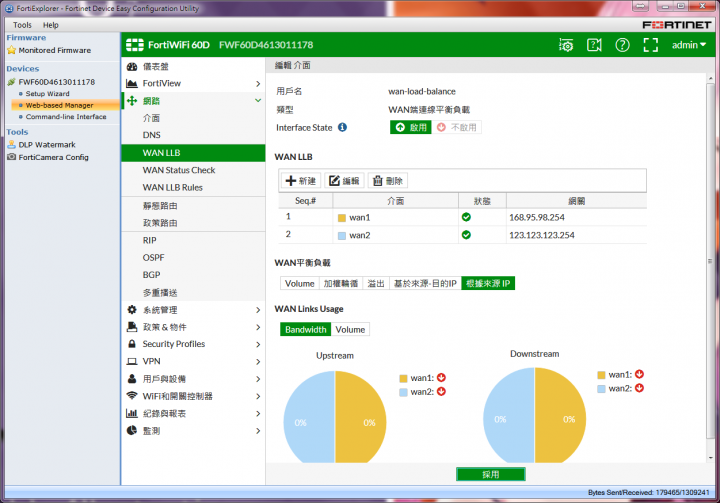Screen dimensions: 720x503
Task: Open the Help menu
Action: click(x=51, y=25)
